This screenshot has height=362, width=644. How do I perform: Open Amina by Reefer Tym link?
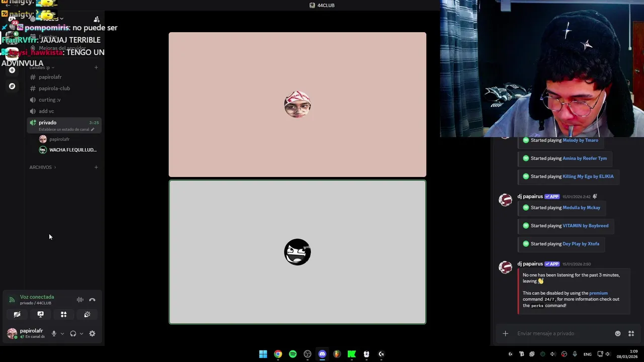pyautogui.click(x=585, y=158)
